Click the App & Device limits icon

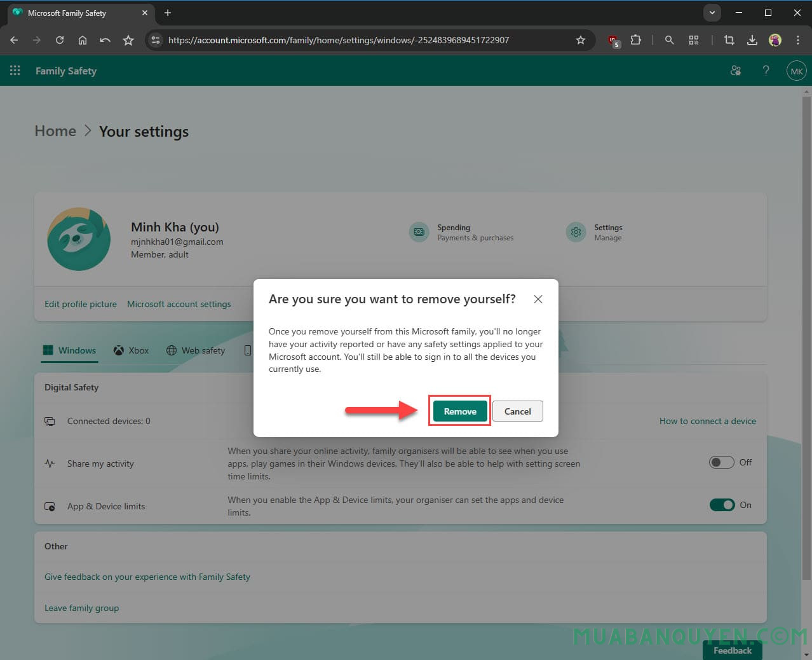point(50,506)
